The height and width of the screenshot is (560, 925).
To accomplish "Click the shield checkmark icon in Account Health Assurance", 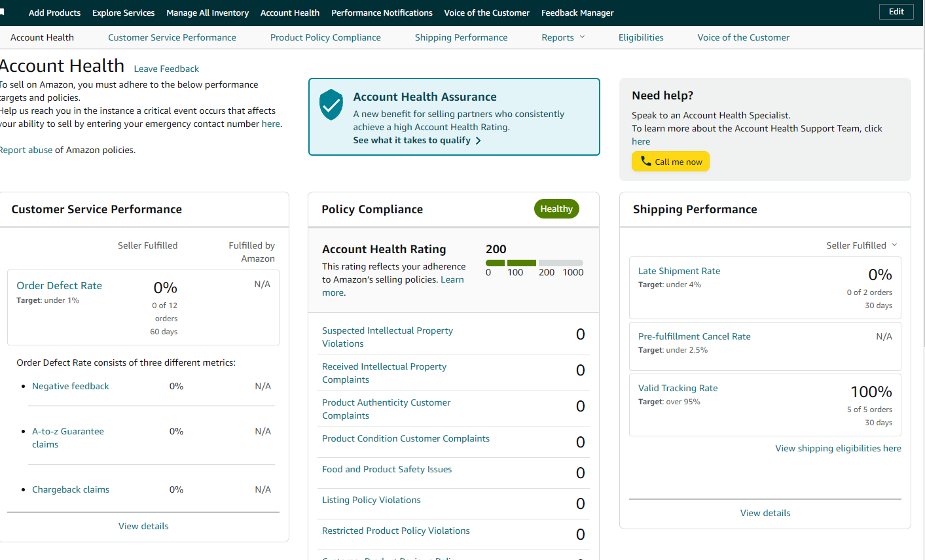I will (x=331, y=105).
